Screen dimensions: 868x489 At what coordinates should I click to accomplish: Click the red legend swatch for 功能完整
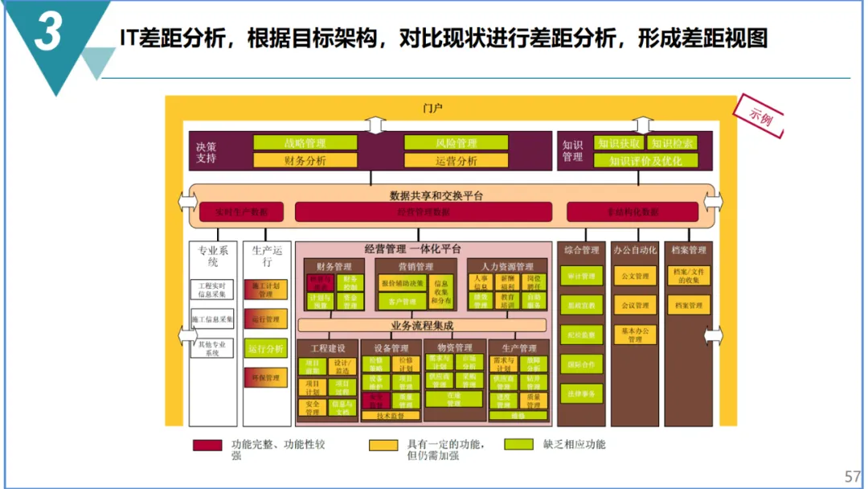click(207, 445)
